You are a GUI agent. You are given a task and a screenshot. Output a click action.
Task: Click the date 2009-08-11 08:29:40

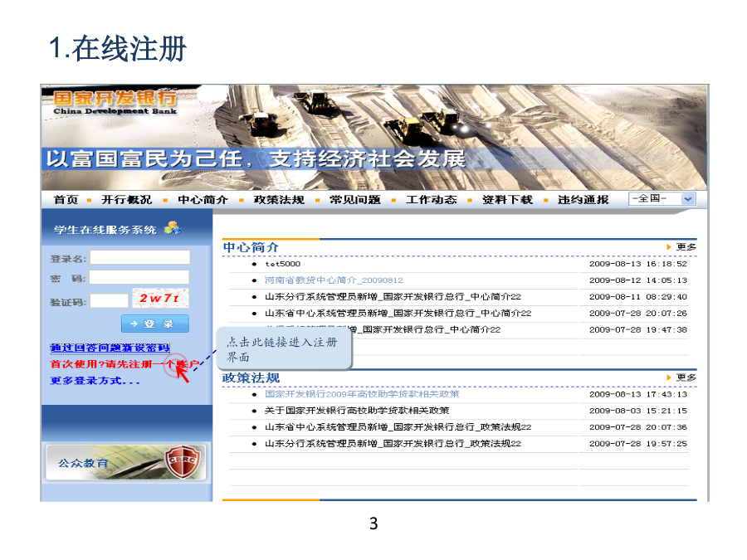(x=638, y=297)
